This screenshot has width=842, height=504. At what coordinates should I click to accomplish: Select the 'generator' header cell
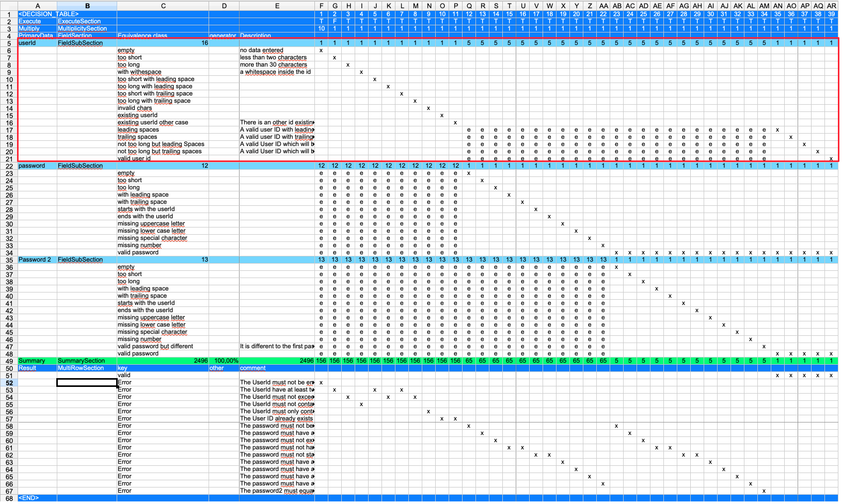point(224,36)
